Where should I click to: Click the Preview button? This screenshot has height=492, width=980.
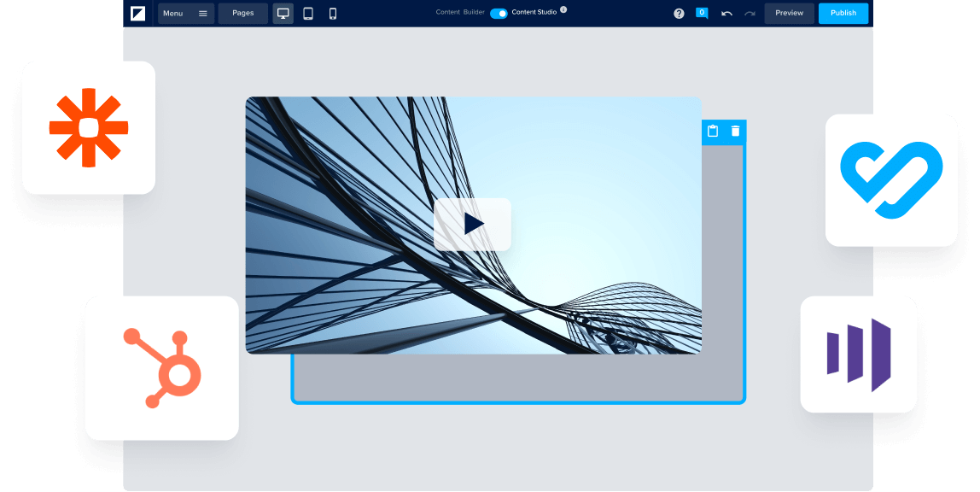tap(789, 14)
